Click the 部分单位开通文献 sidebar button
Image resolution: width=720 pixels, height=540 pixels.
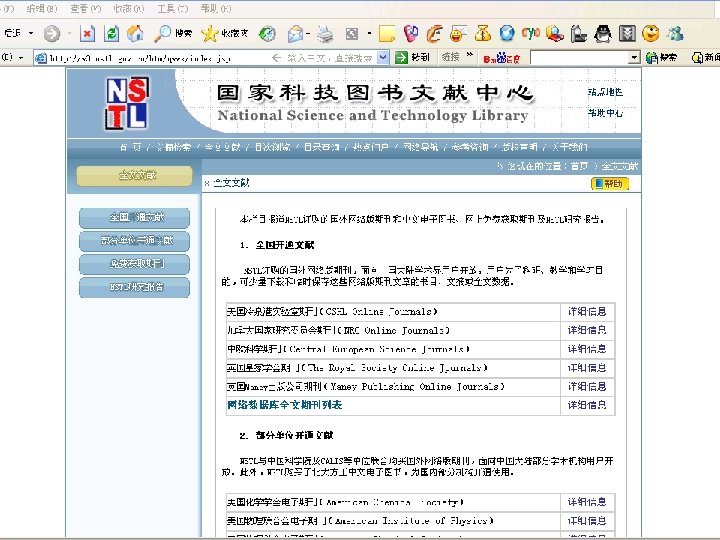135,241
